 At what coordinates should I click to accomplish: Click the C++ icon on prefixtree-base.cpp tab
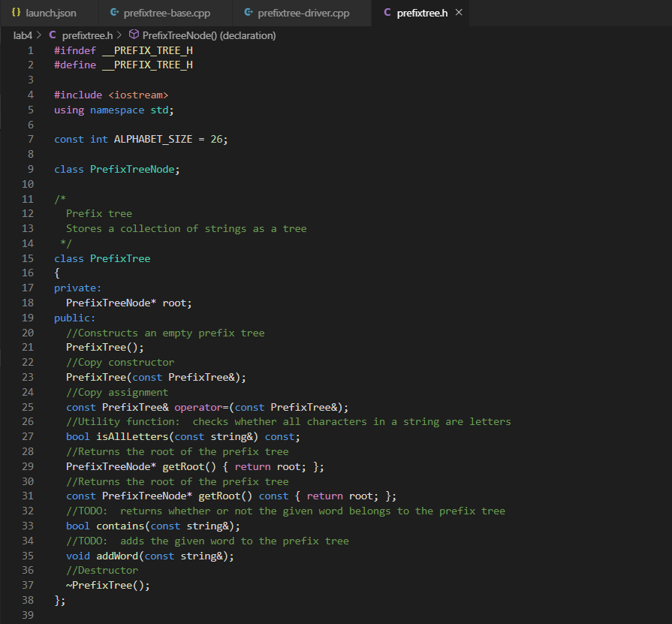click(114, 13)
